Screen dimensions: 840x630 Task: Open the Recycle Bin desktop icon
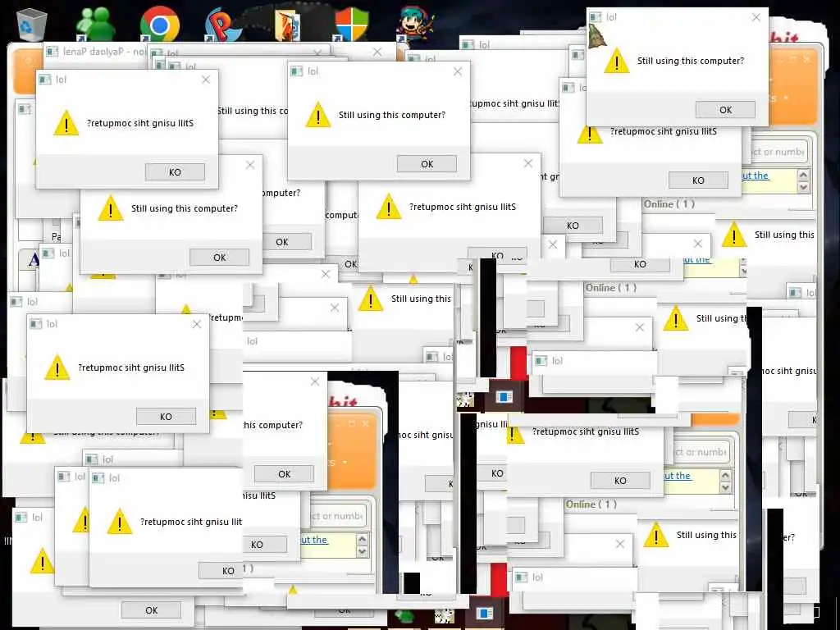coord(32,24)
